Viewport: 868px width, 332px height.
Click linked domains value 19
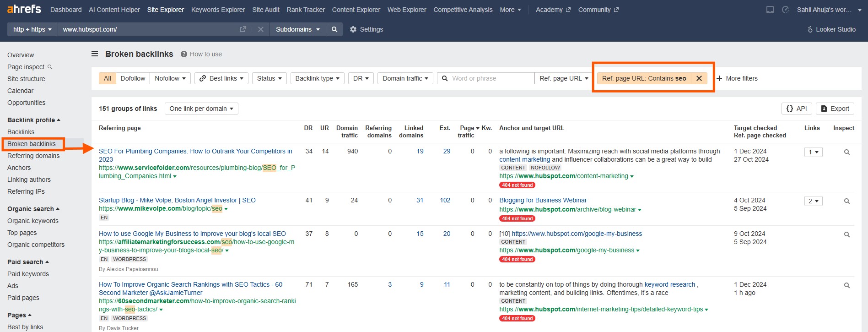[x=420, y=151]
